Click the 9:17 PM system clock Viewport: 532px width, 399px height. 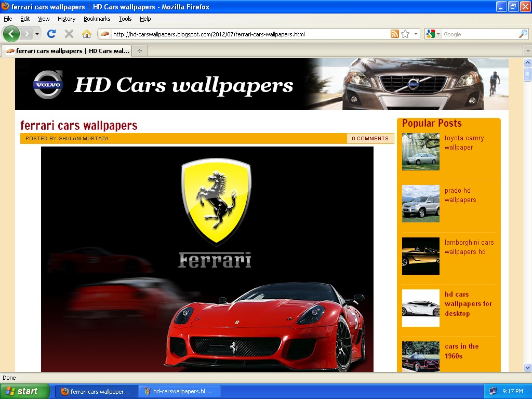click(513, 391)
